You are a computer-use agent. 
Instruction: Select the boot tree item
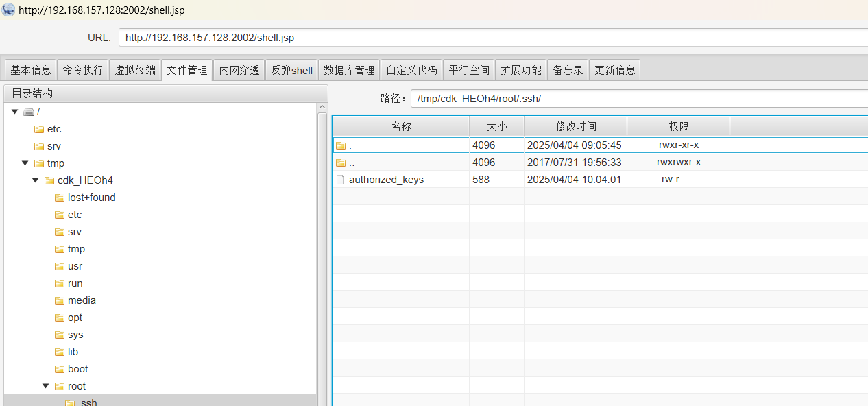tap(78, 369)
